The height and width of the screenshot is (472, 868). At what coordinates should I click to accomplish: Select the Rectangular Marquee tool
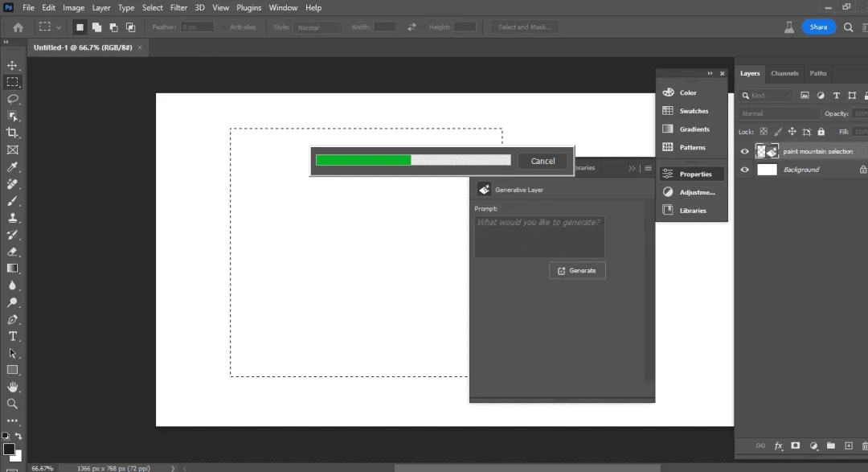coord(12,82)
